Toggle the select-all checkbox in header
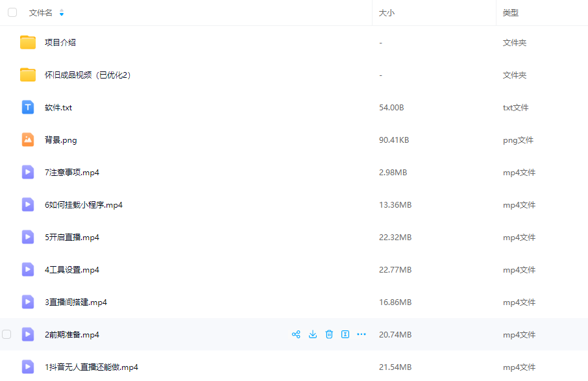Viewport: 588px width, 381px height. [x=12, y=12]
